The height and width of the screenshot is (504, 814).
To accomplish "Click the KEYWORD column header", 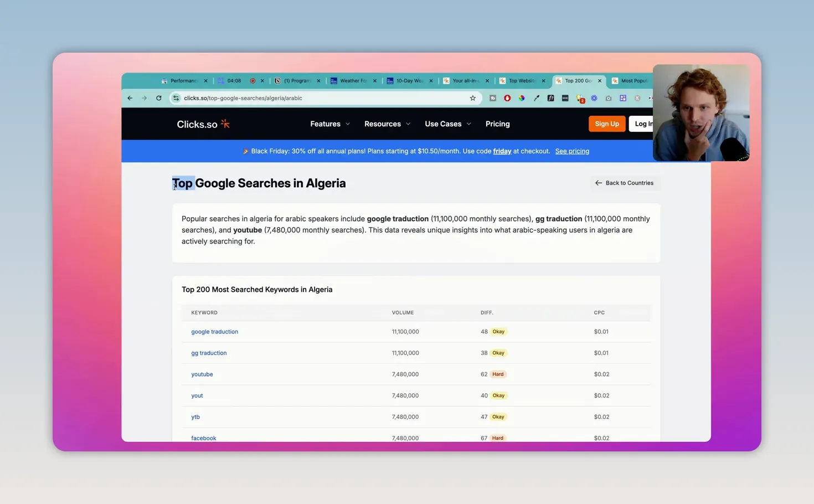I will (x=204, y=313).
